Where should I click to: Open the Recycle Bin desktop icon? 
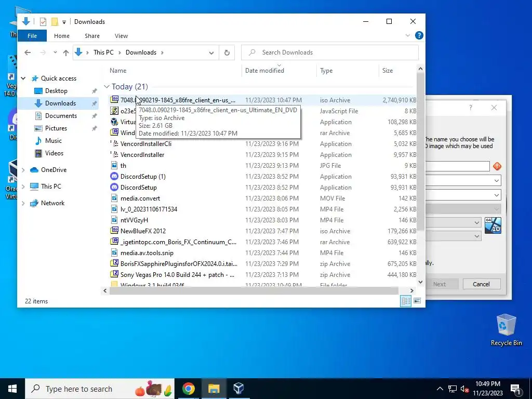coord(506,330)
